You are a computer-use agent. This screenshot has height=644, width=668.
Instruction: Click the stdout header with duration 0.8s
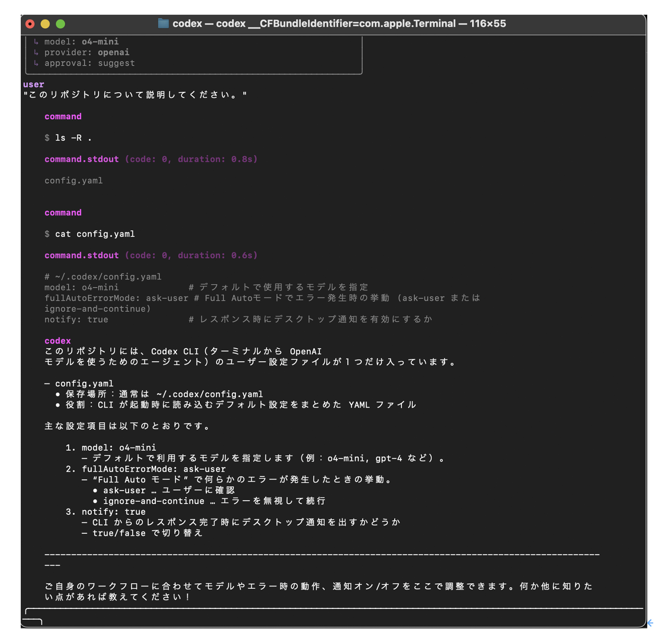[151, 159]
